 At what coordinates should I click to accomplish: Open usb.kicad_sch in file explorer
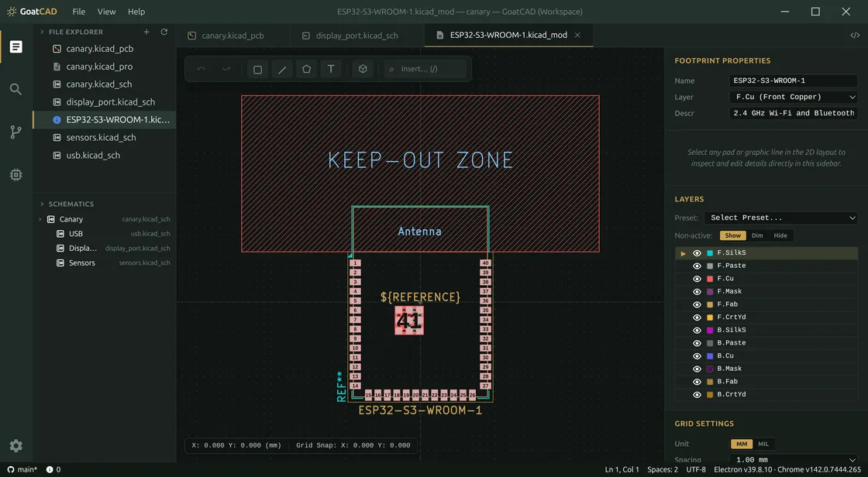105,155
